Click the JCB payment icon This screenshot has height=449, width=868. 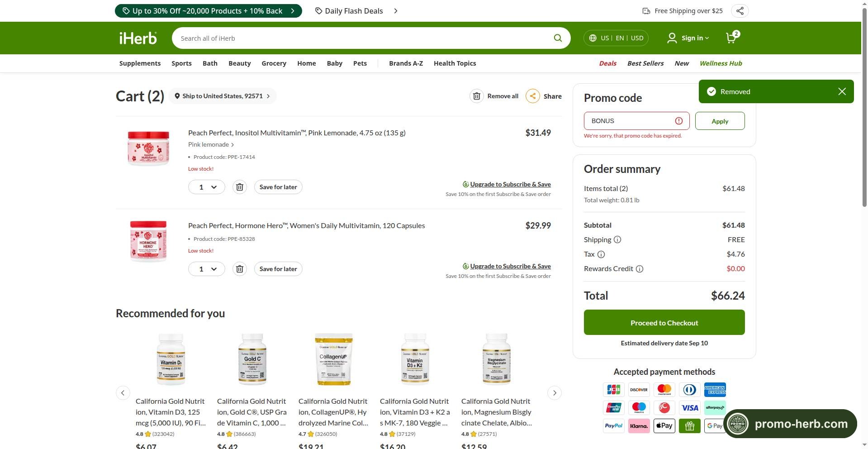click(x=614, y=390)
